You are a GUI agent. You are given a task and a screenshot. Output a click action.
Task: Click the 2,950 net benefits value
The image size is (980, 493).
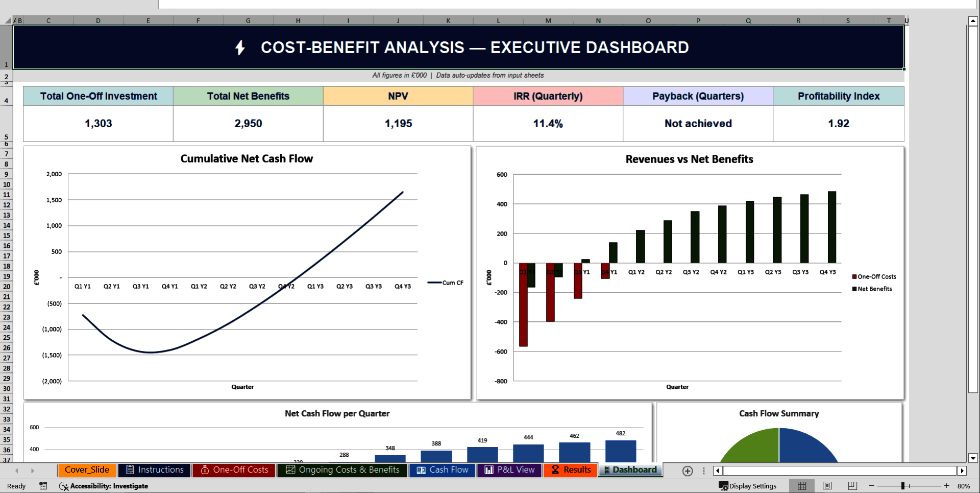[x=248, y=124]
